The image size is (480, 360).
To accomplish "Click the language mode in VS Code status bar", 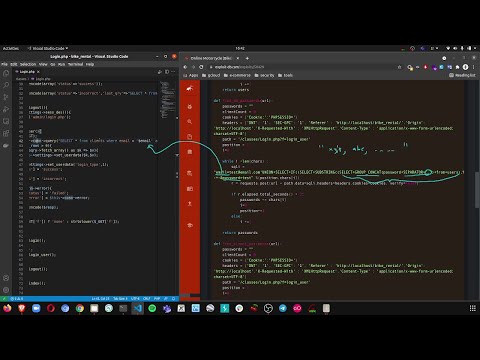I will (x=157, y=299).
